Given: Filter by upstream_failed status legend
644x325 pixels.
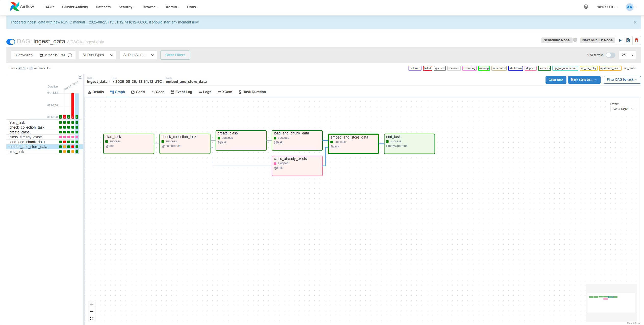Looking at the screenshot, I should tap(610, 68).
